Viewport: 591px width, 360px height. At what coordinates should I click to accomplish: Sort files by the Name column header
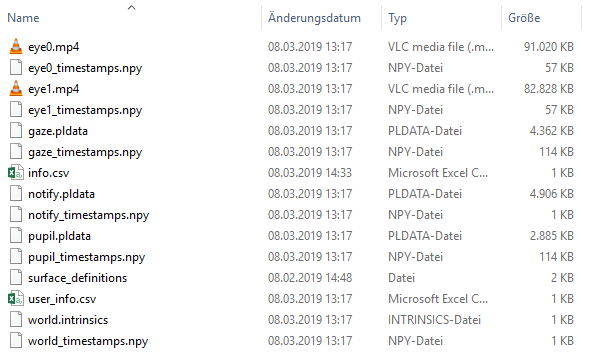coord(23,18)
